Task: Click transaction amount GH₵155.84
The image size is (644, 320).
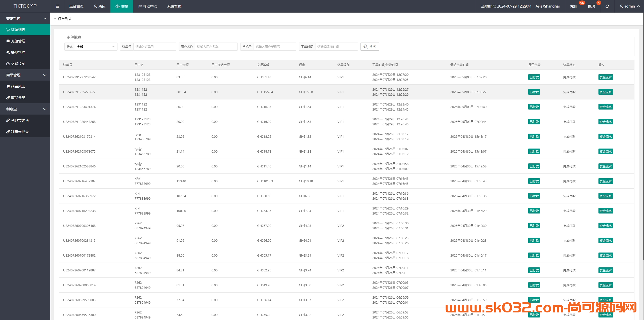Action: 265,92
